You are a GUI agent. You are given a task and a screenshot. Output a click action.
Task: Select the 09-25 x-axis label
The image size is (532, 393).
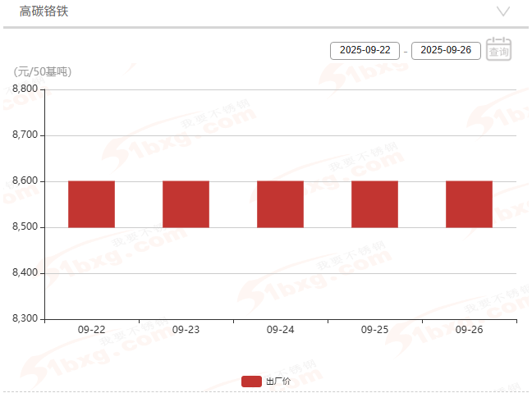(x=374, y=329)
